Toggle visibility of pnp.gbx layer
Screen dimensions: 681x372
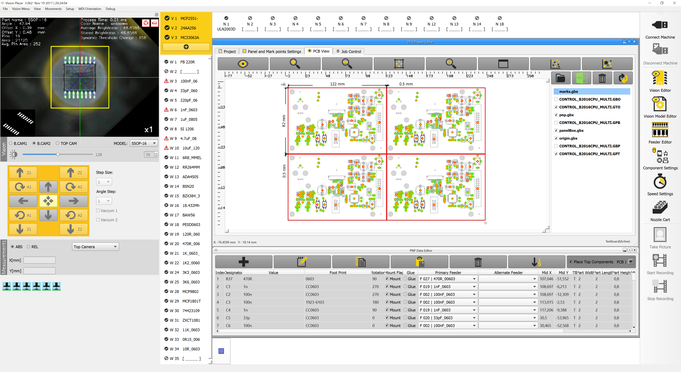[556, 115]
